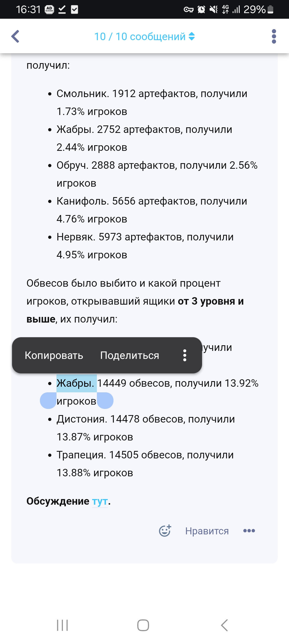Open recent apps navigation button

(x=62, y=625)
